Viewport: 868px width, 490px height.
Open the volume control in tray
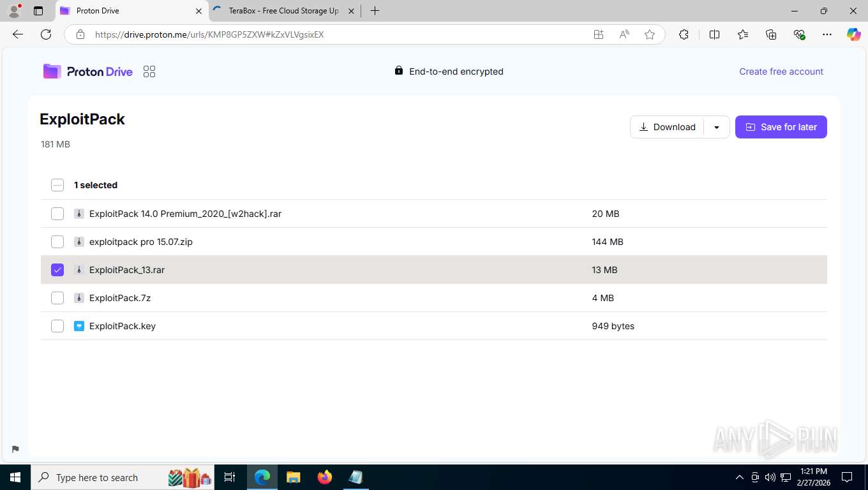(770, 477)
